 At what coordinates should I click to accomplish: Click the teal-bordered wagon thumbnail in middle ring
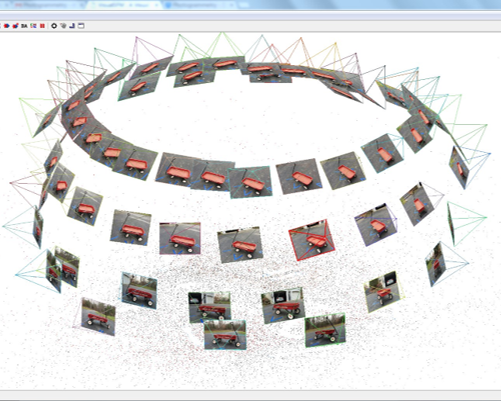(x=251, y=182)
